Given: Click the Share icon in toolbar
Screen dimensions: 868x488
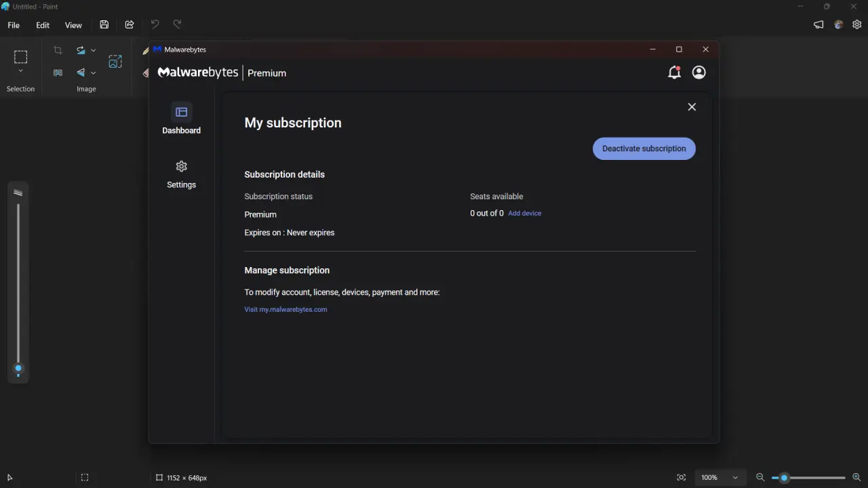Looking at the screenshot, I should 130,24.
